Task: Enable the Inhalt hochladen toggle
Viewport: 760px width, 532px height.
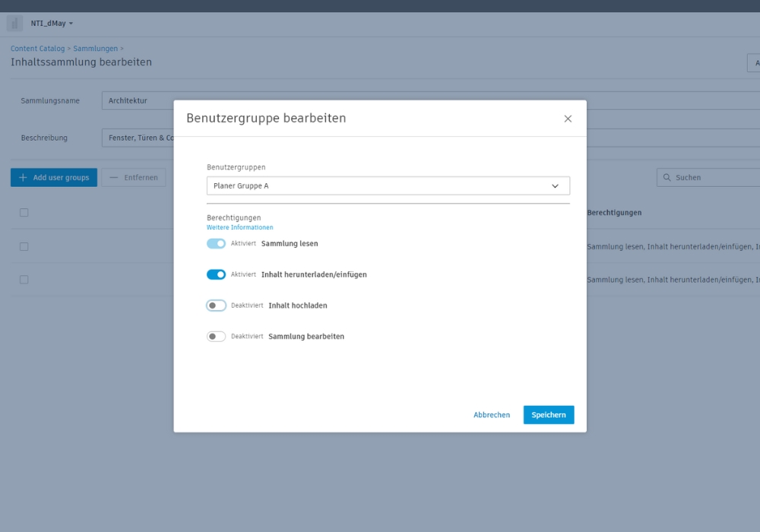Action: (x=216, y=306)
